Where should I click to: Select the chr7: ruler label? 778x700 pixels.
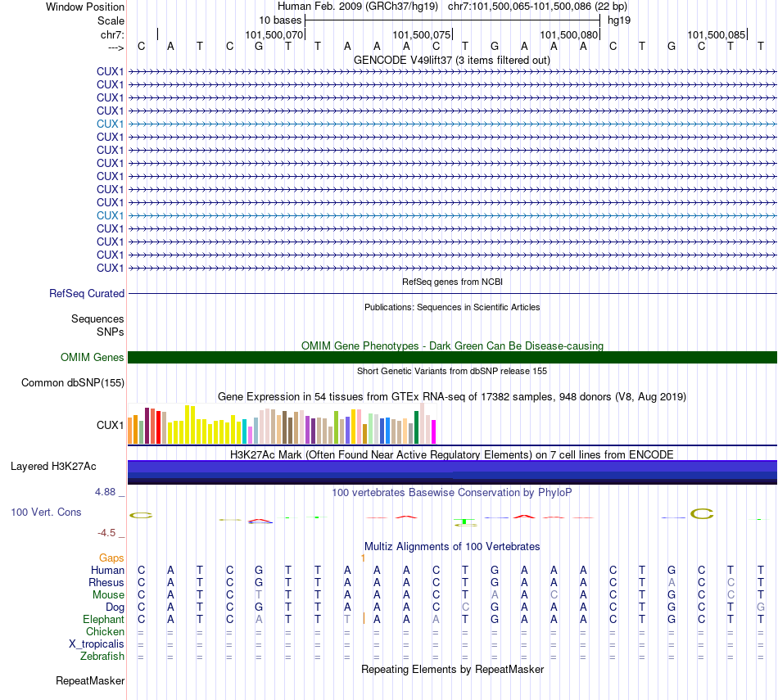[112, 34]
